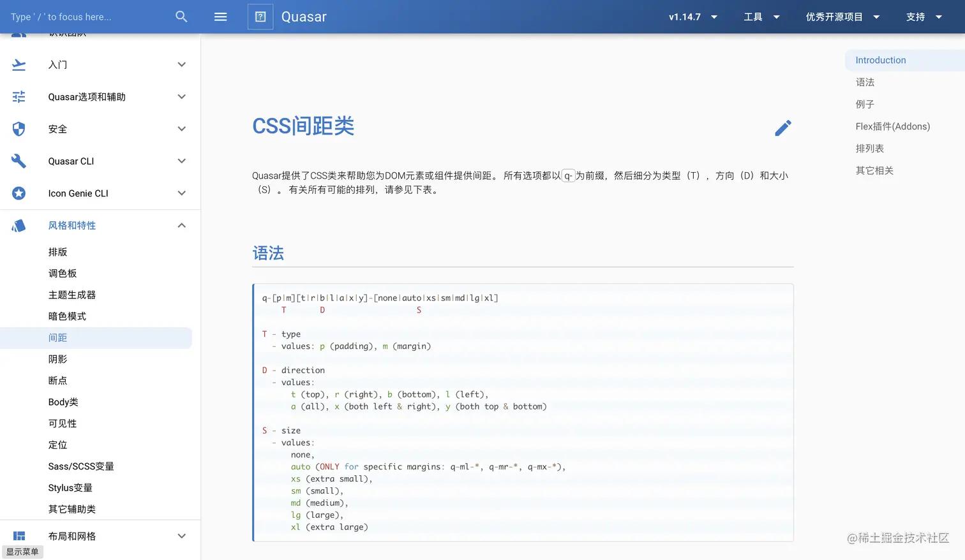Open the v1.14.7 version dropdown
965x560 pixels.
tap(693, 17)
